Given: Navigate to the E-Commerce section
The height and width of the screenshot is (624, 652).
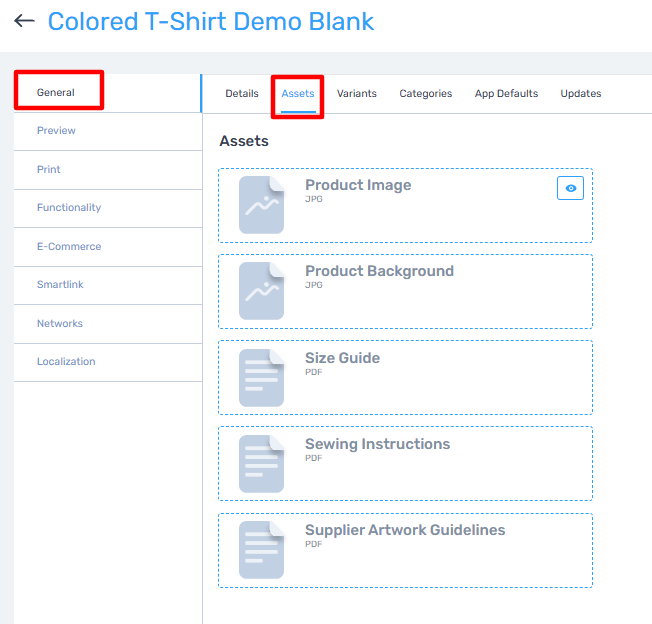Looking at the screenshot, I should click(x=69, y=247).
